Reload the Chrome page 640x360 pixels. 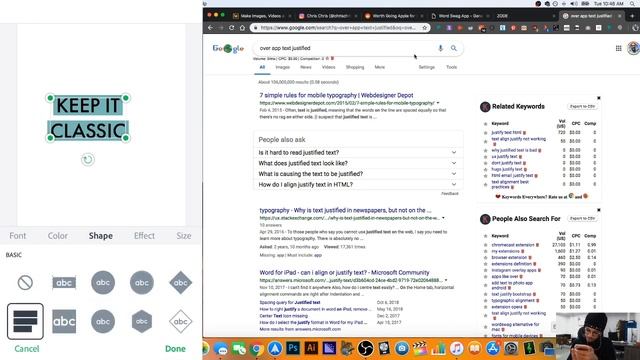click(231, 28)
